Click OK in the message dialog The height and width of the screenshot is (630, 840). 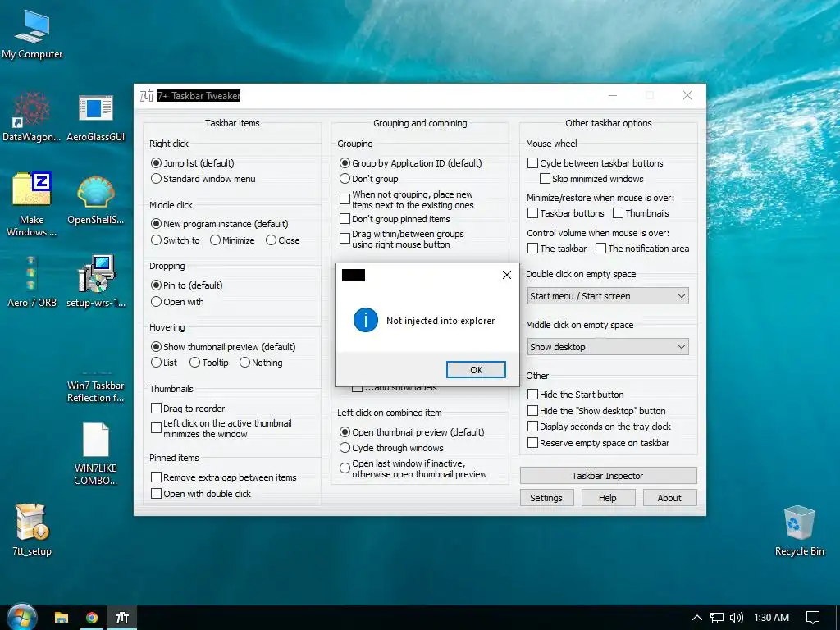coord(476,370)
